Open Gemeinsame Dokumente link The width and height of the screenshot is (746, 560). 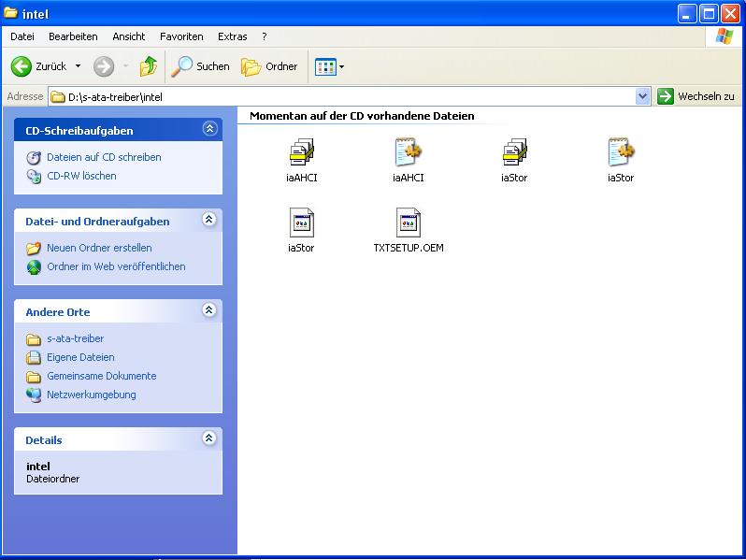point(101,376)
